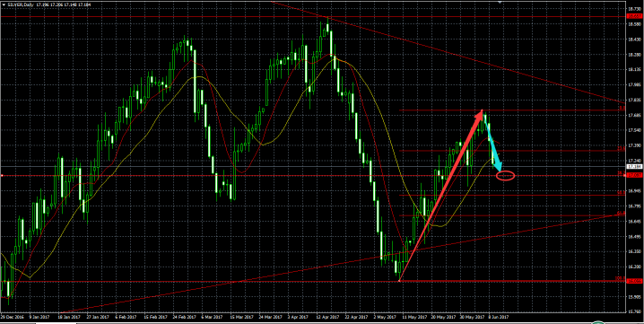Click the dropdown arrow beside SILVER,Daily title

click(3, 4)
